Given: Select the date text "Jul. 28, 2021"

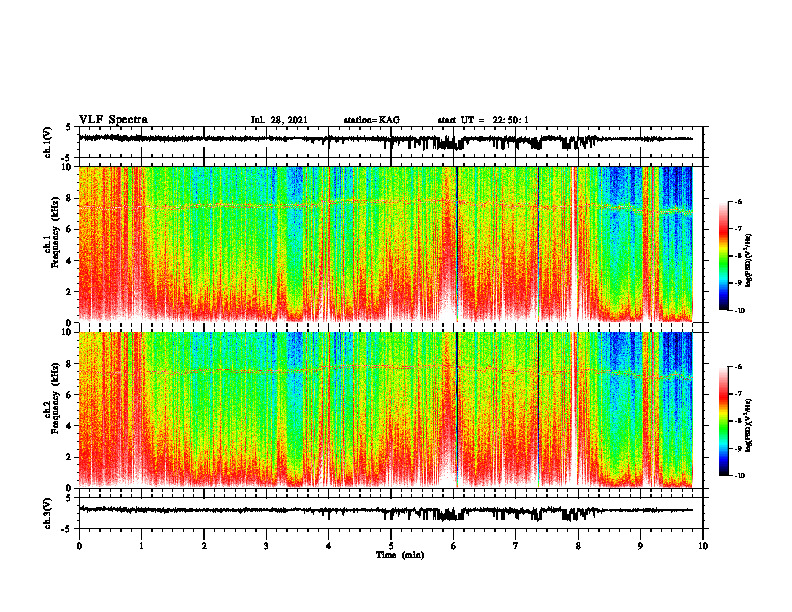Looking at the screenshot, I should click(x=279, y=120).
